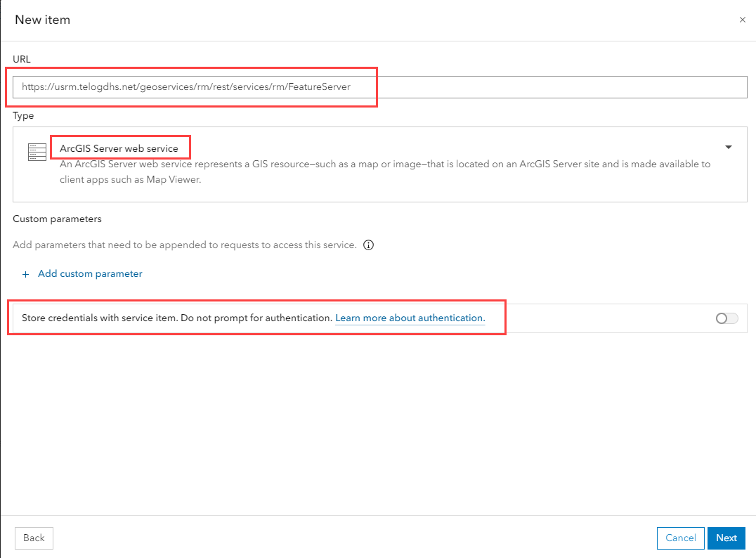Click the ArcGIS Server web service icon
The height and width of the screenshot is (558, 756).
point(37,153)
